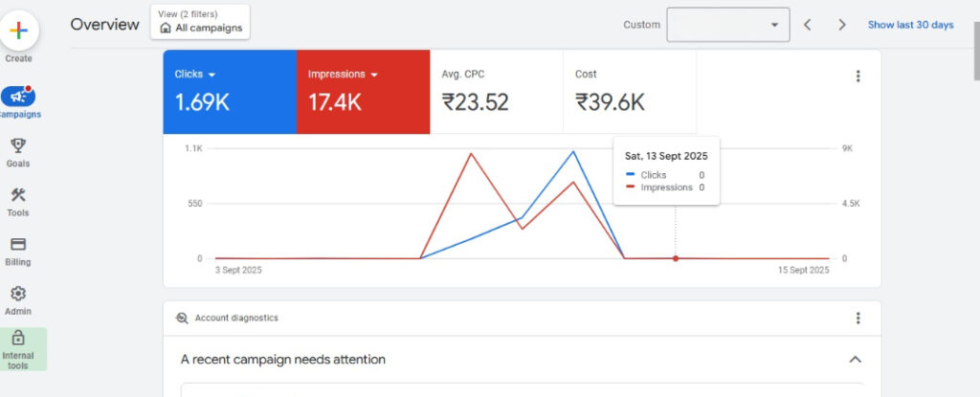
Task: Select the Avg. CPC metric tile
Action: click(x=497, y=92)
